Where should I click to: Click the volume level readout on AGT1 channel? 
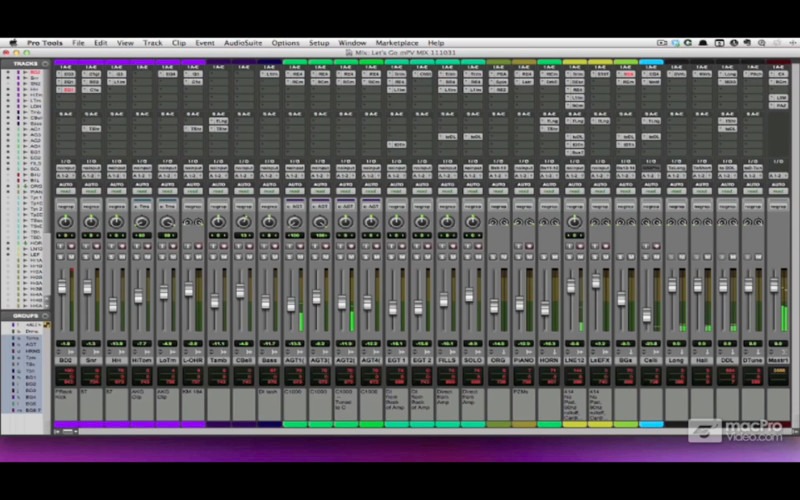tap(294, 344)
